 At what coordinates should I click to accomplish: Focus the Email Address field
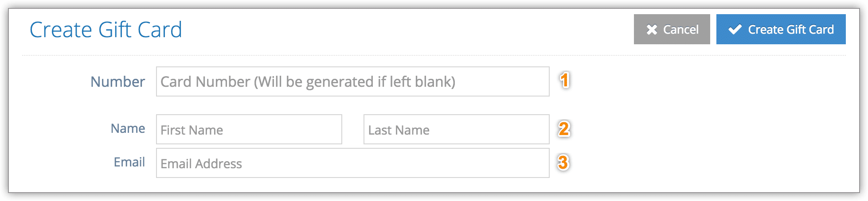click(x=353, y=163)
